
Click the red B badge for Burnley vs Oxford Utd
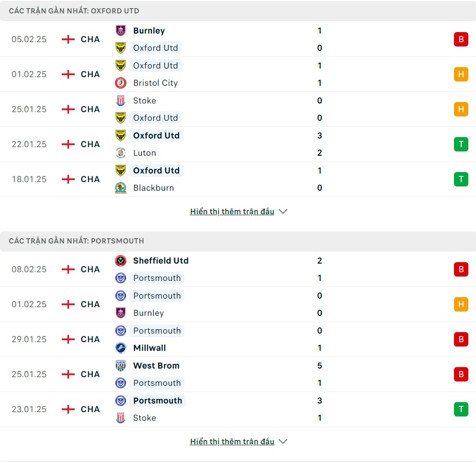tap(461, 39)
